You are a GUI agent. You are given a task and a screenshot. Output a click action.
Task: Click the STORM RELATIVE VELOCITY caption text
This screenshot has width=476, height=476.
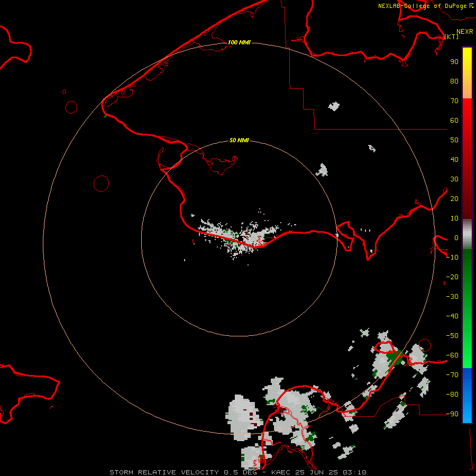(x=164, y=472)
